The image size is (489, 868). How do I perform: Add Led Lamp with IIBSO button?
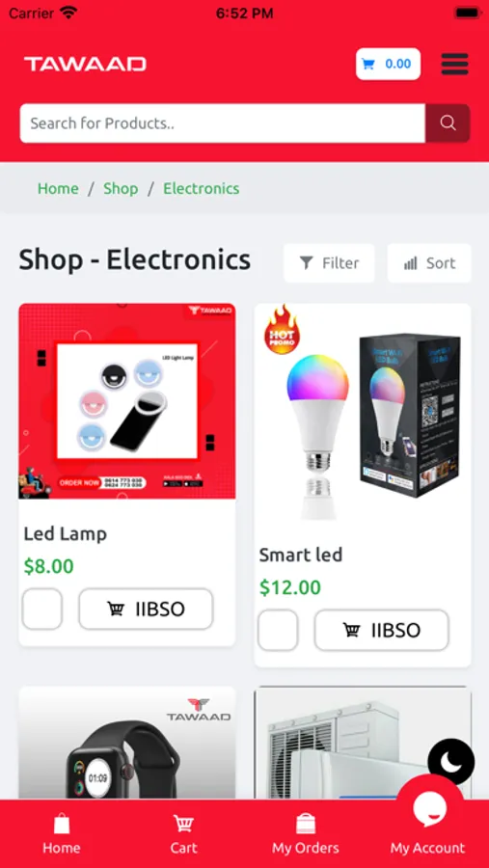(146, 609)
